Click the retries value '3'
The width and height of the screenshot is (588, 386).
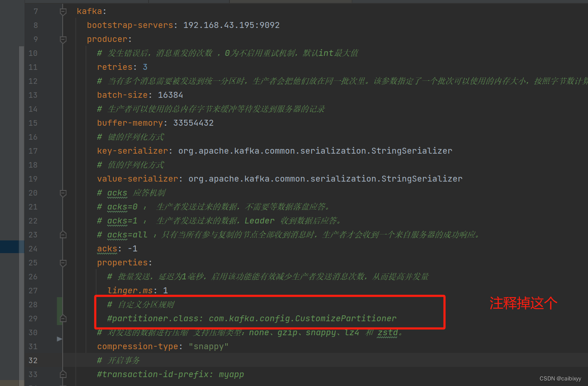[x=145, y=67]
